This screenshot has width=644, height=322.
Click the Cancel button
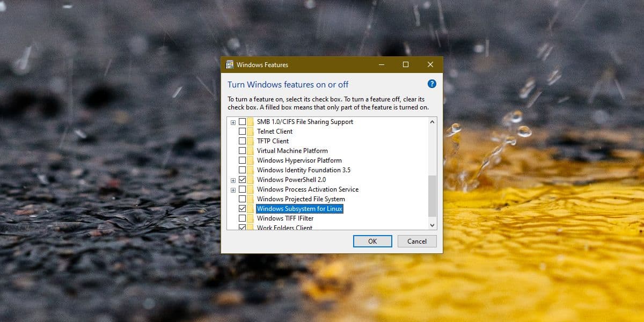417,241
